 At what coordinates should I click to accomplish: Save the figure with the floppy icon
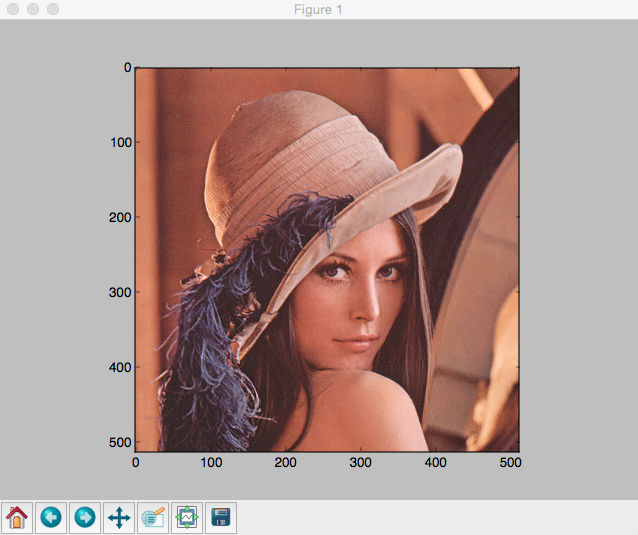(x=221, y=518)
